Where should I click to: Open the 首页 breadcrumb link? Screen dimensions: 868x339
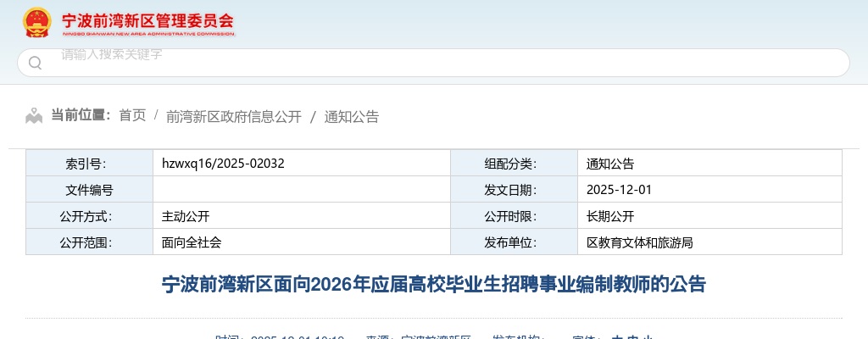click(132, 116)
